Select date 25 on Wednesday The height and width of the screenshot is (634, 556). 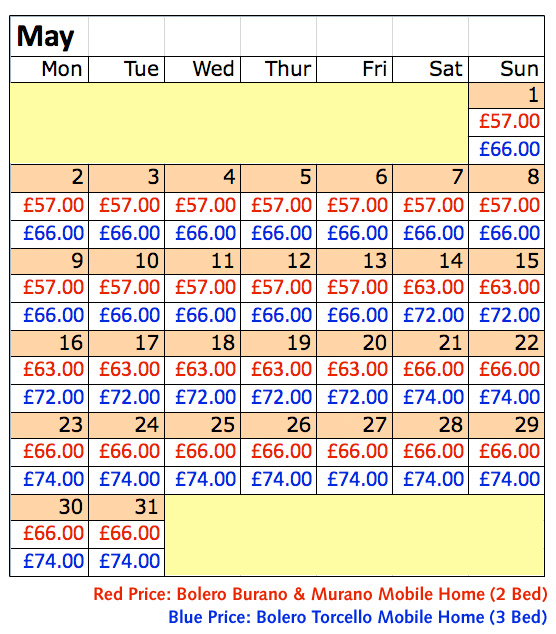click(x=203, y=425)
